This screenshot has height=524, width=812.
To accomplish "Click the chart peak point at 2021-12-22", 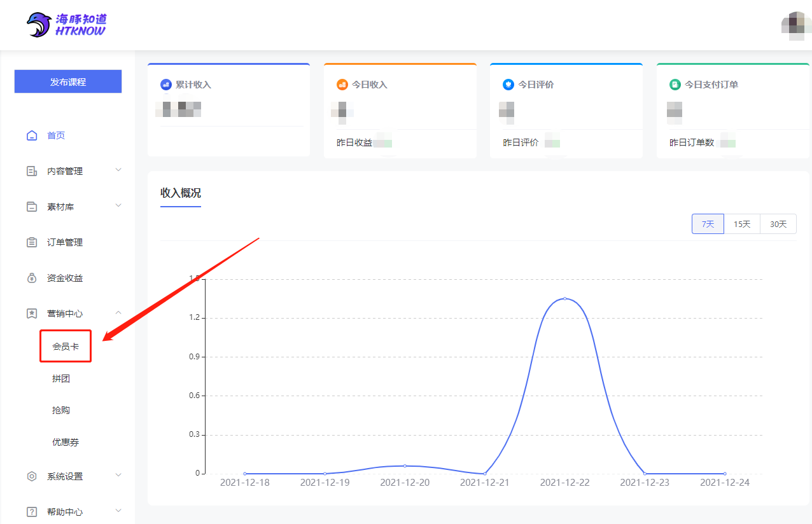I will click(564, 298).
